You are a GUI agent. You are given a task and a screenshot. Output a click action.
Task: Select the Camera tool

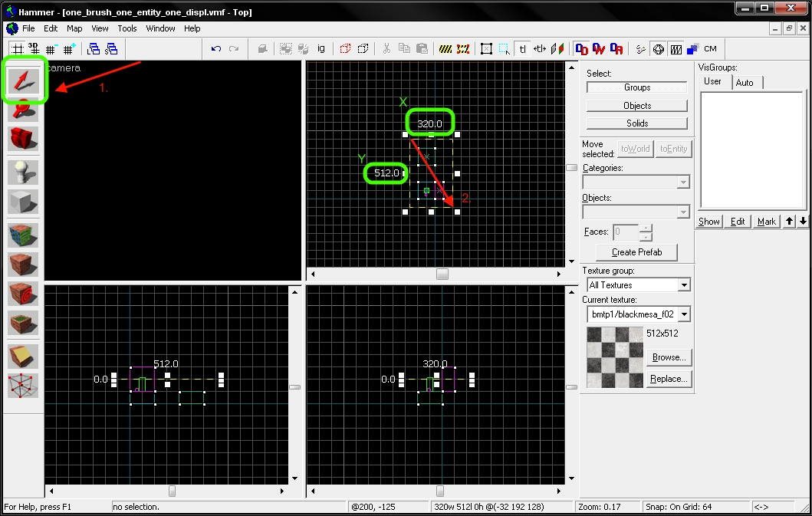coord(23,139)
